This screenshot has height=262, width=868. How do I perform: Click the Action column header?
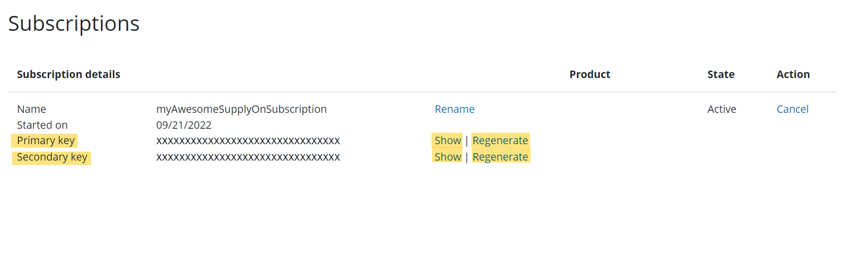793,75
